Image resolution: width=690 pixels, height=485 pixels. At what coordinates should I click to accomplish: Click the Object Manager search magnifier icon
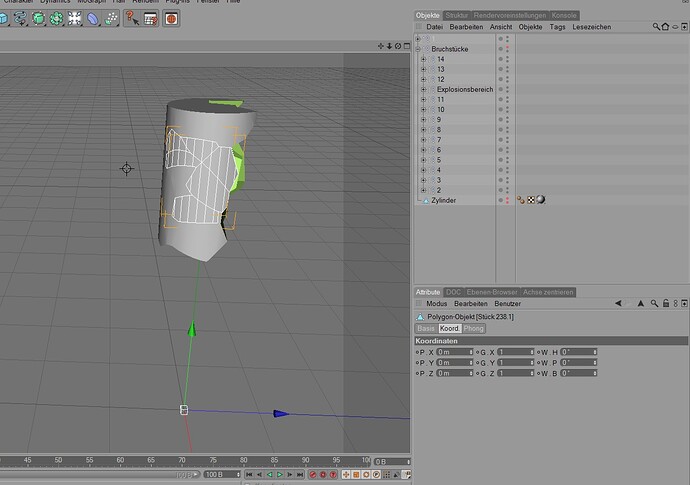[x=656, y=27]
